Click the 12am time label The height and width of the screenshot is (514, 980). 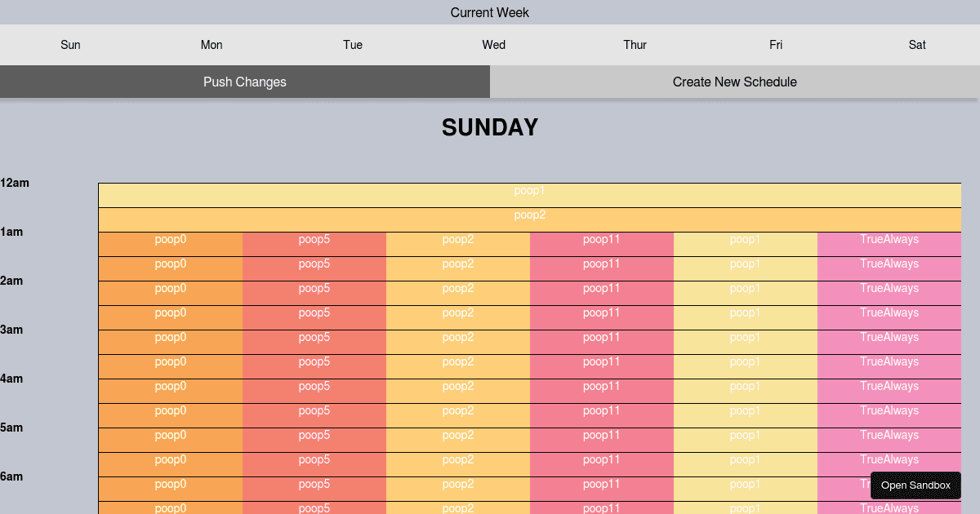click(14, 183)
